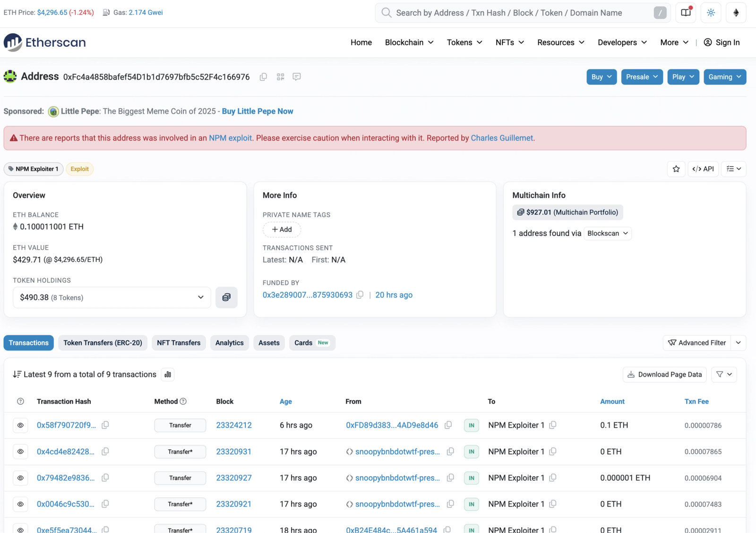Expand the Advanced Filter arrow

(738, 343)
